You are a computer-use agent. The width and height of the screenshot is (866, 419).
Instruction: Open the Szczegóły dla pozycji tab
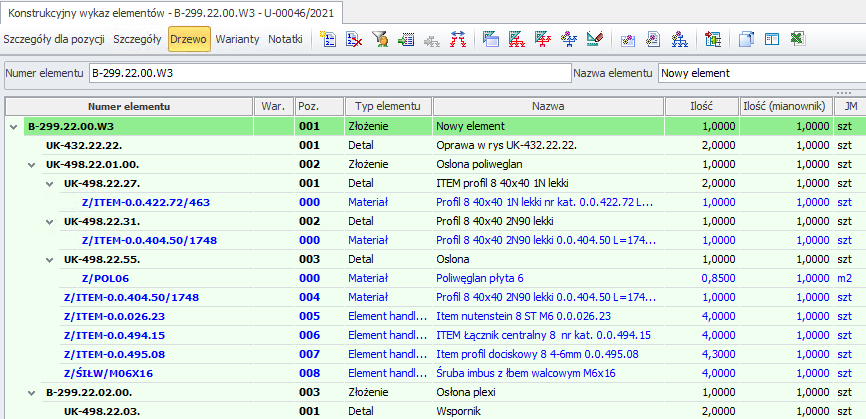pyautogui.click(x=54, y=39)
